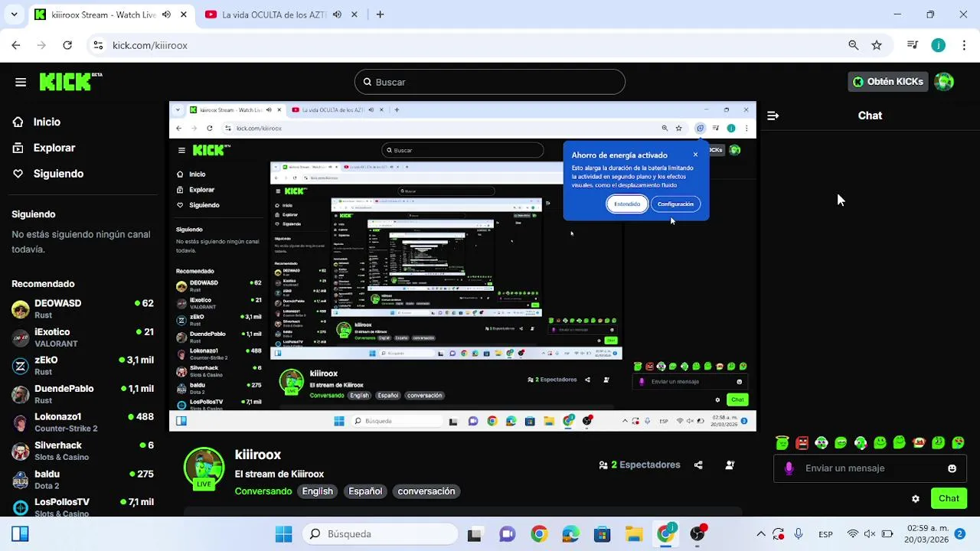
Task: Insert the angel halo green emote
Action: (782, 442)
